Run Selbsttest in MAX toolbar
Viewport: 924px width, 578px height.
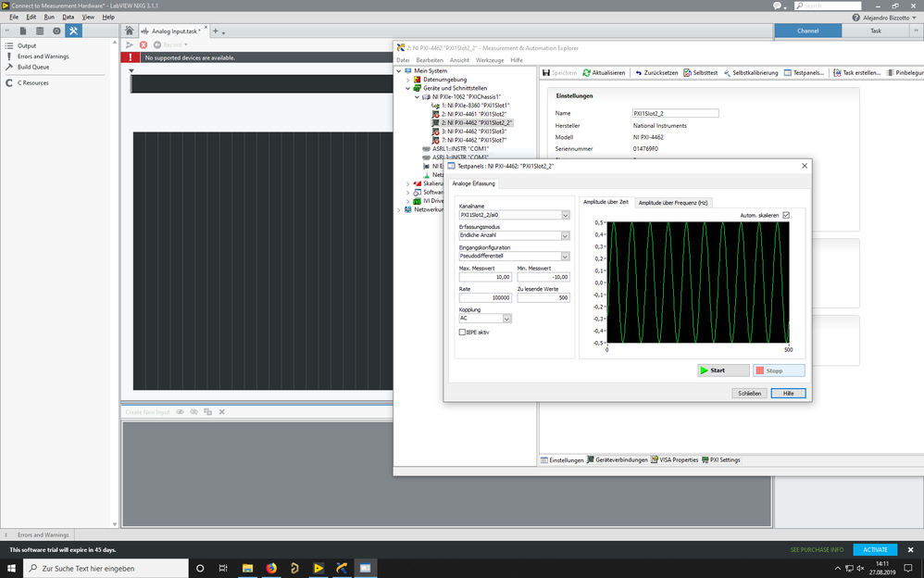tap(700, 72)
